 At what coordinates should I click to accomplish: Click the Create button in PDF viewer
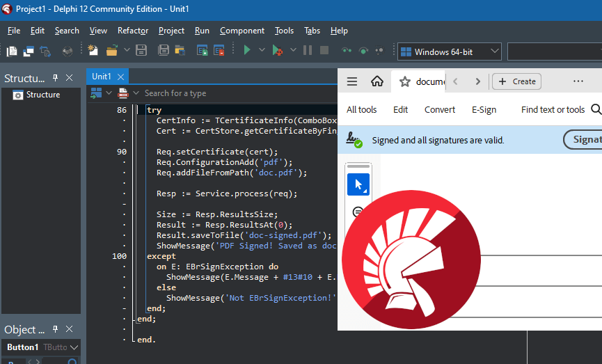click(516, 81)
